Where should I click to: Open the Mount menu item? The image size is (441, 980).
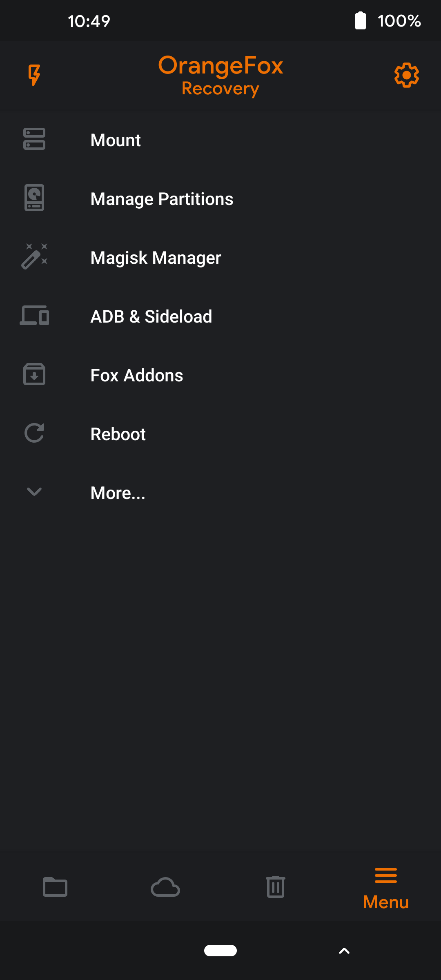pos(116,140)
